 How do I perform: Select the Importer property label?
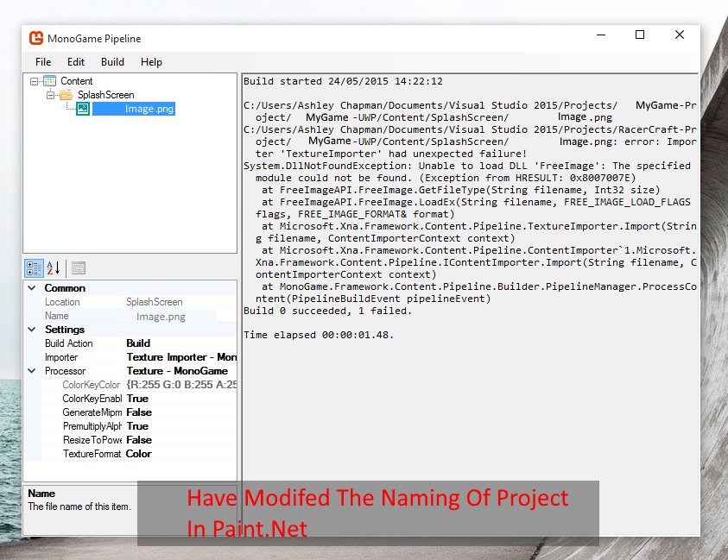[x=61, y=357]
